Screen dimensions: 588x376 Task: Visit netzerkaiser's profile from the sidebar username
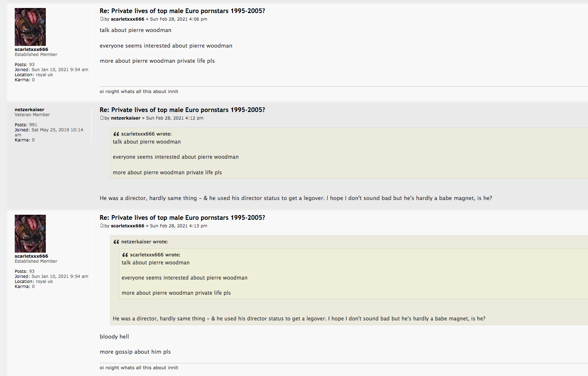coord(29,109)
